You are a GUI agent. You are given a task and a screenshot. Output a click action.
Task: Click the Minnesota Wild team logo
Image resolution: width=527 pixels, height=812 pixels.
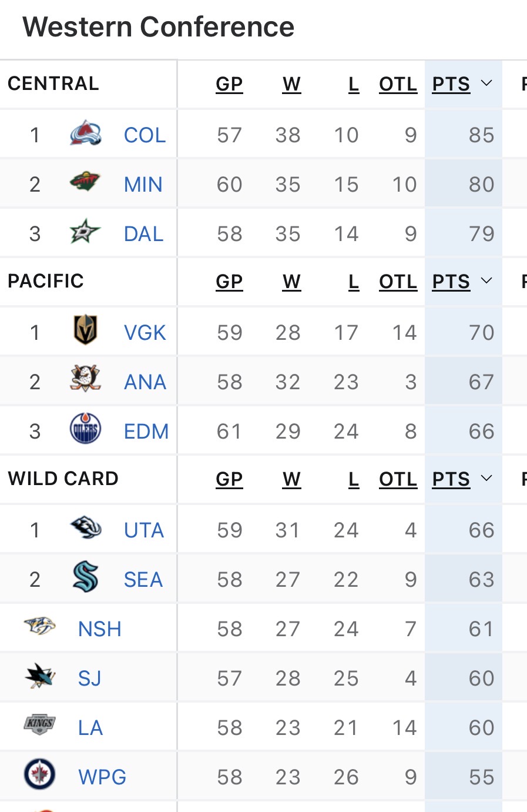click(85, 183)
